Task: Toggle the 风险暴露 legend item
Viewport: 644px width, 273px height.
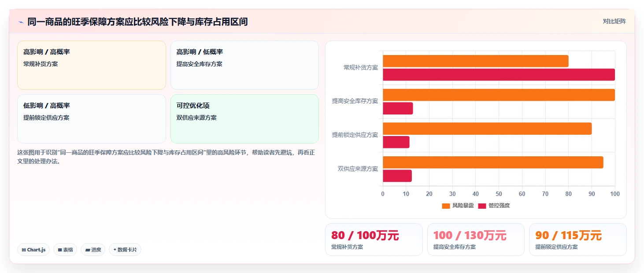Action: point(458,206)
